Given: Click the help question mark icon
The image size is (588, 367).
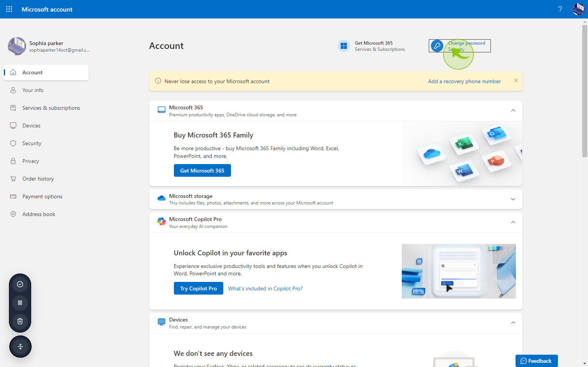Looking at the screenshot, I should pyautogui.click(x=560, y=9).
